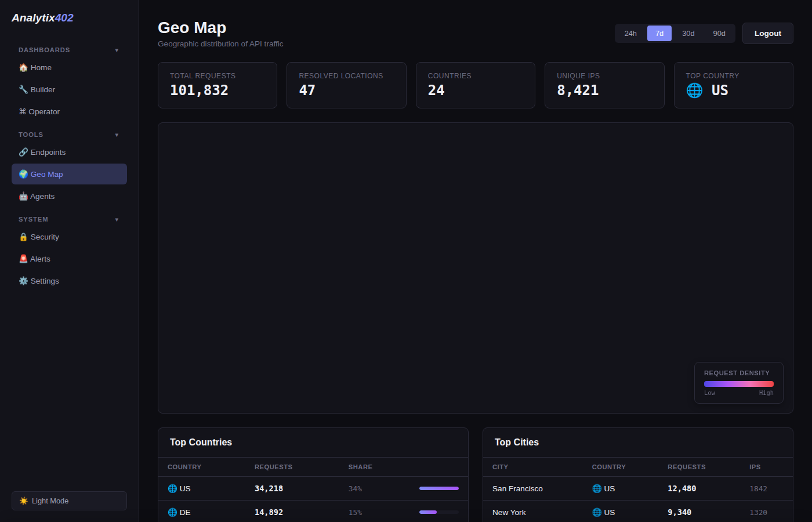Select the 24h time range
The height and width of the screenshot is (522, 812).
630,34
